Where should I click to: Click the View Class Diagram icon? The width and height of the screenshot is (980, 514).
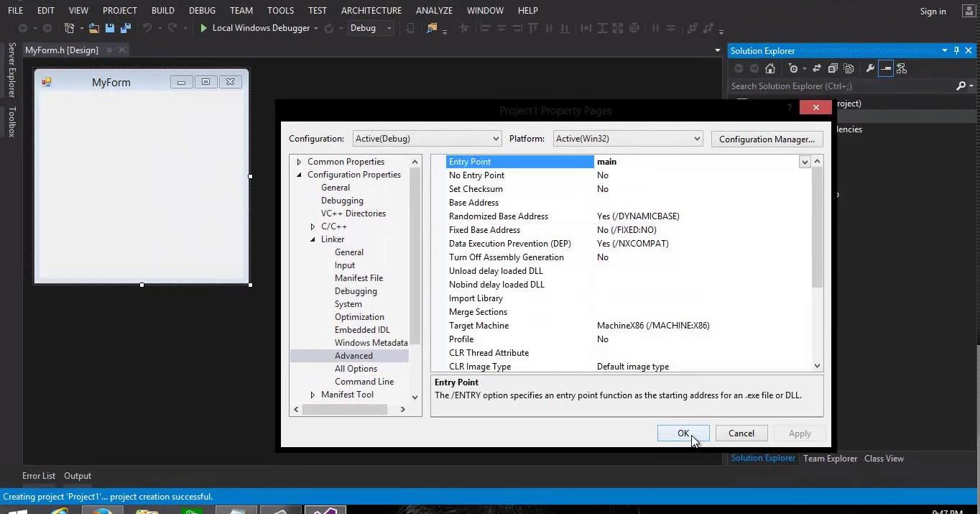pyautogui.click(x=902, y=68)
